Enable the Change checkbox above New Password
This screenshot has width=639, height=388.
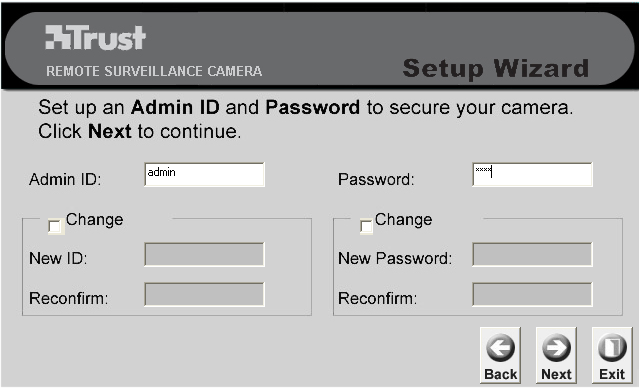[x=366, y=226]
